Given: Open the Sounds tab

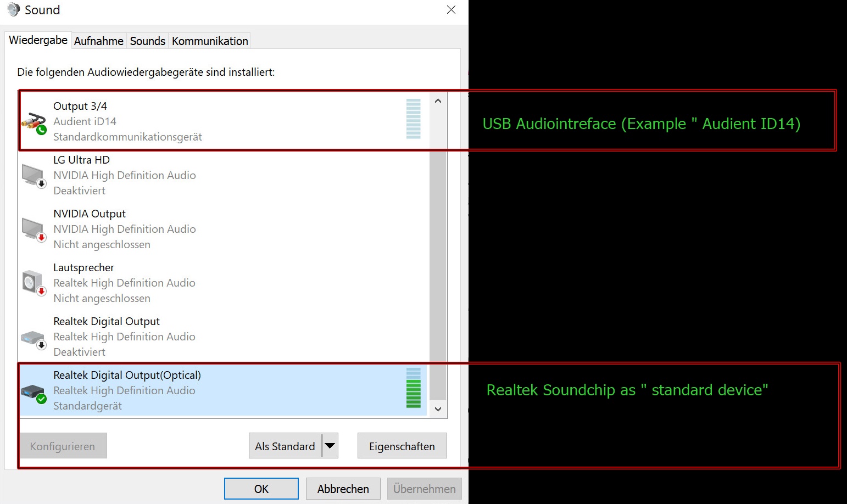Looking at the screenshot, I should point(147,41).
